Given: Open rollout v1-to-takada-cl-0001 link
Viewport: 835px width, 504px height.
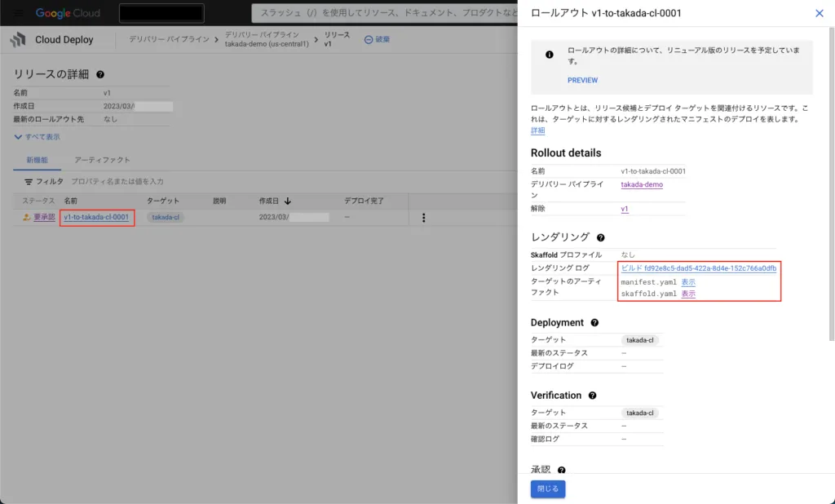Looking at the screenshot, I should pos(96,218).
